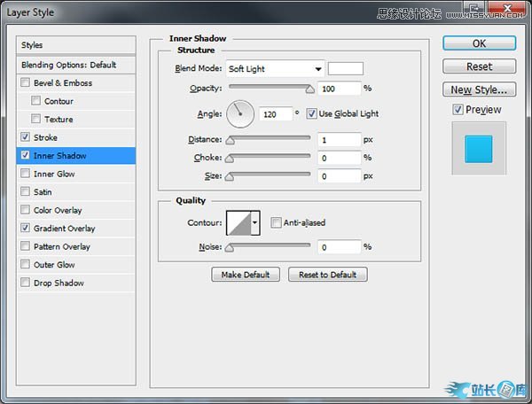Viewport: 532px width, 404px height.
Task: Select Blending Options: Default
Action: coord(69,65)
